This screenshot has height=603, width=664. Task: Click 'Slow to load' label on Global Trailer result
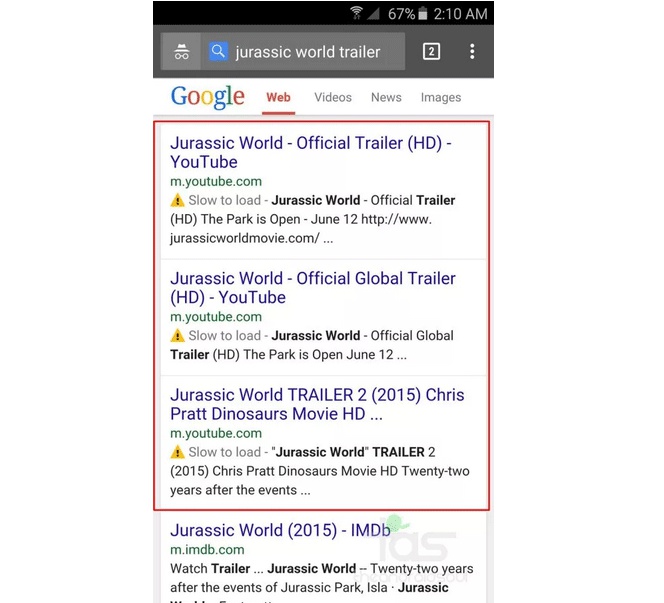point(224,336)
